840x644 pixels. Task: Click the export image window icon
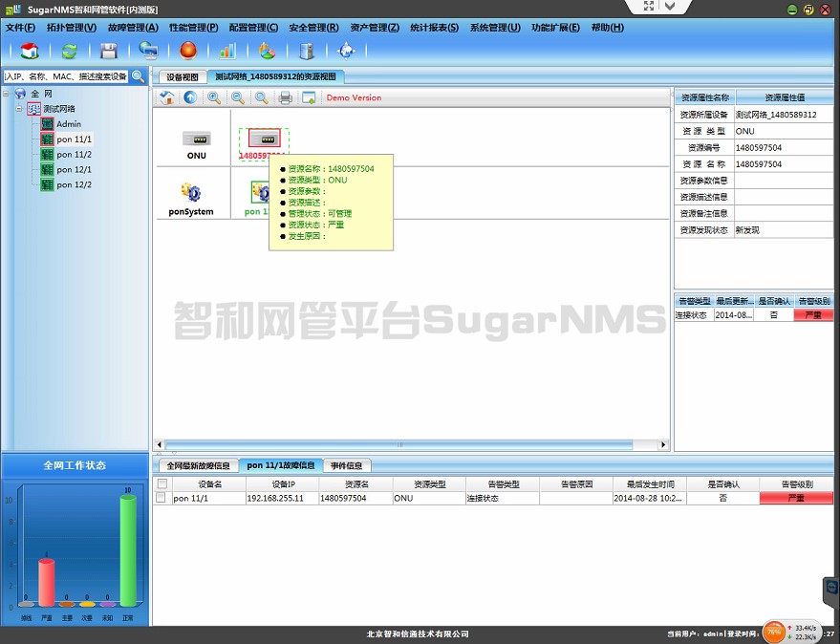[309, 97]
